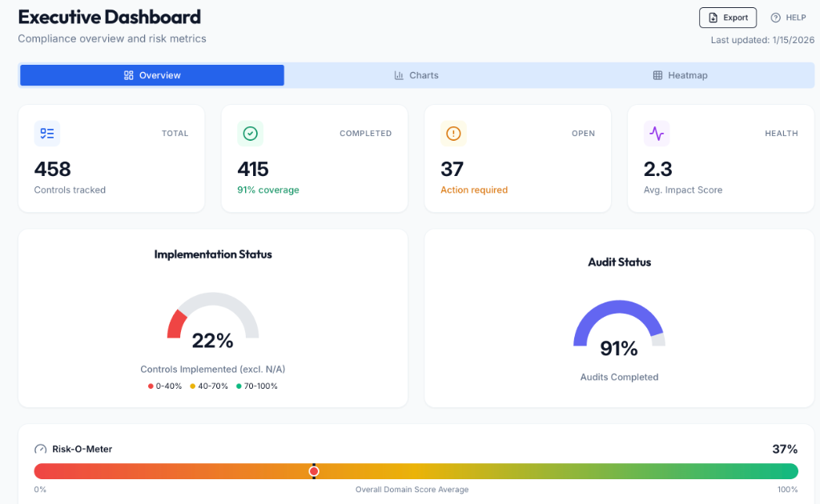Click the purple pulse icon in Health card
Viewport: 820px width, 504px height.
click(657, 133)
